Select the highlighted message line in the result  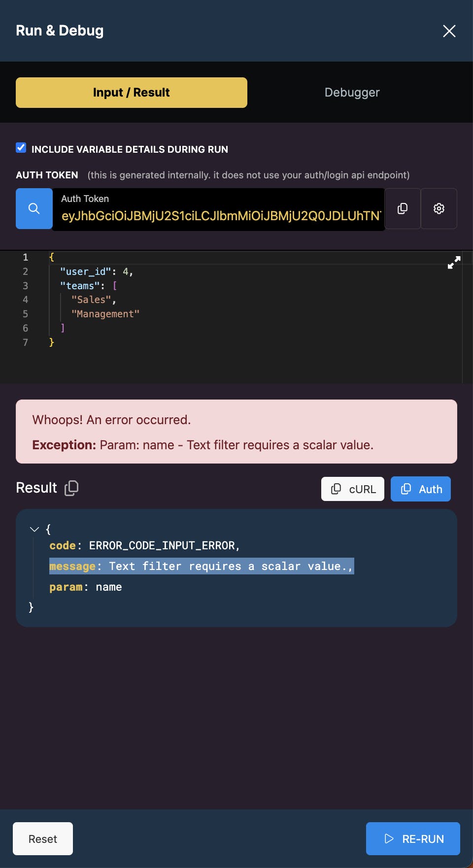(x=202, y=566)
